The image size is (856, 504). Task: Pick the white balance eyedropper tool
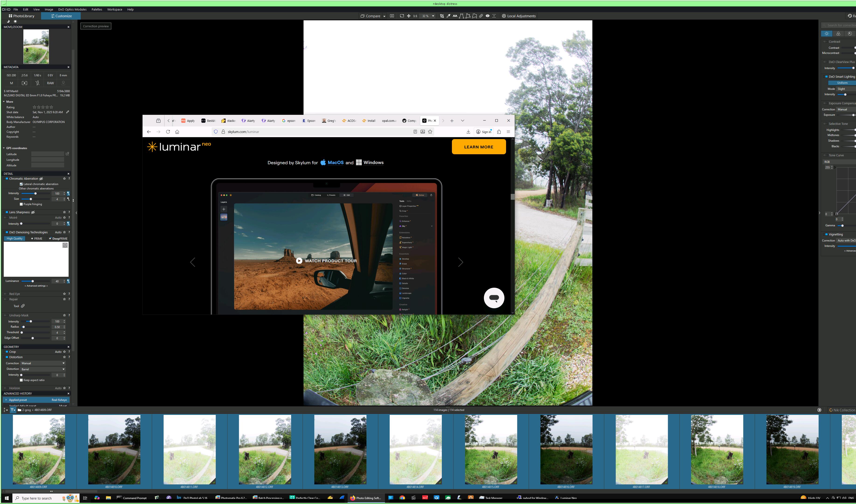(448, 16)
